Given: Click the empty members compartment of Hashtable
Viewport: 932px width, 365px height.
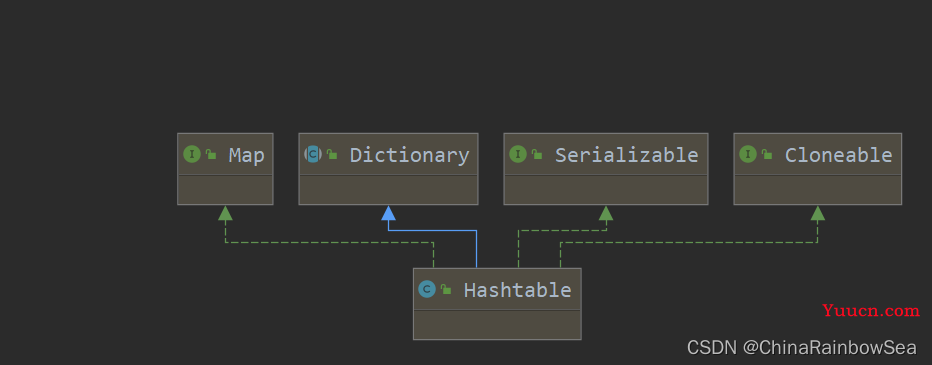Looking at the screenshot, I should [497, 325].
